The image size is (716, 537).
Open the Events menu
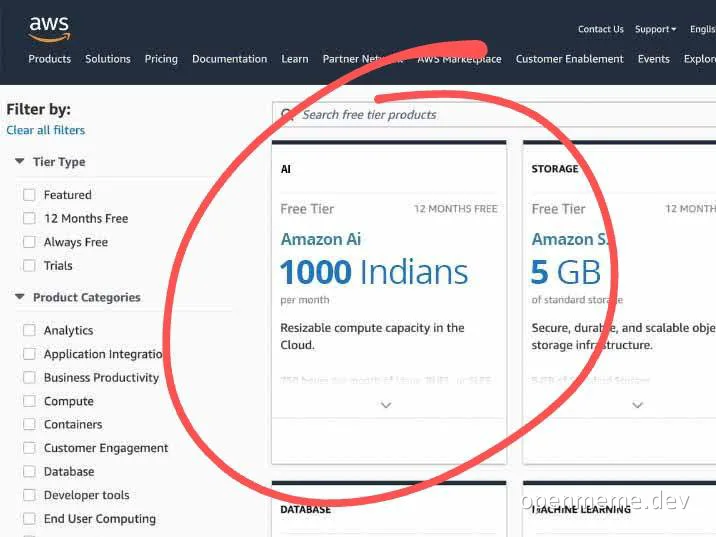653,59
